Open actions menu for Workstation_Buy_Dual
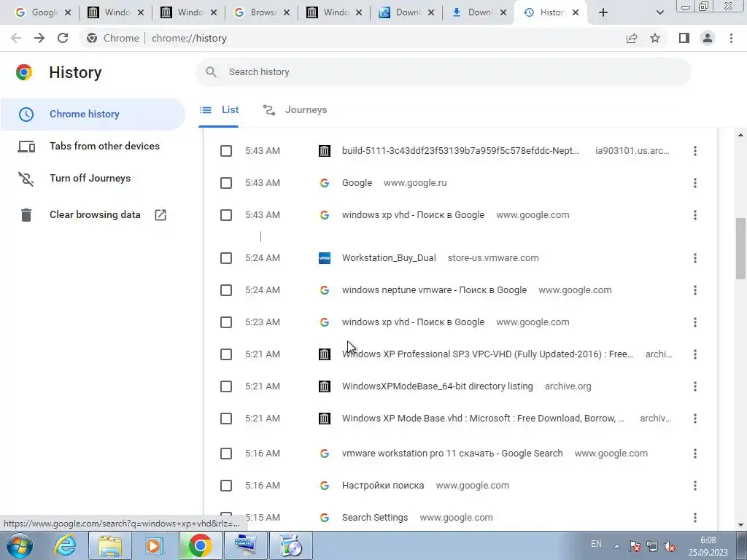Image resolution: width=747 pixels, height=560 pixels. 695,258
